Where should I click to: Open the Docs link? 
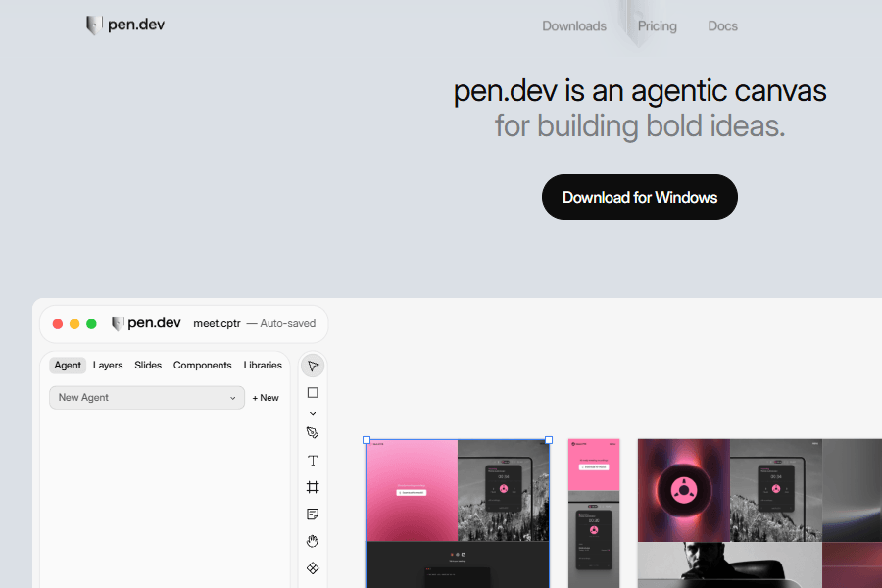point(722,25)
